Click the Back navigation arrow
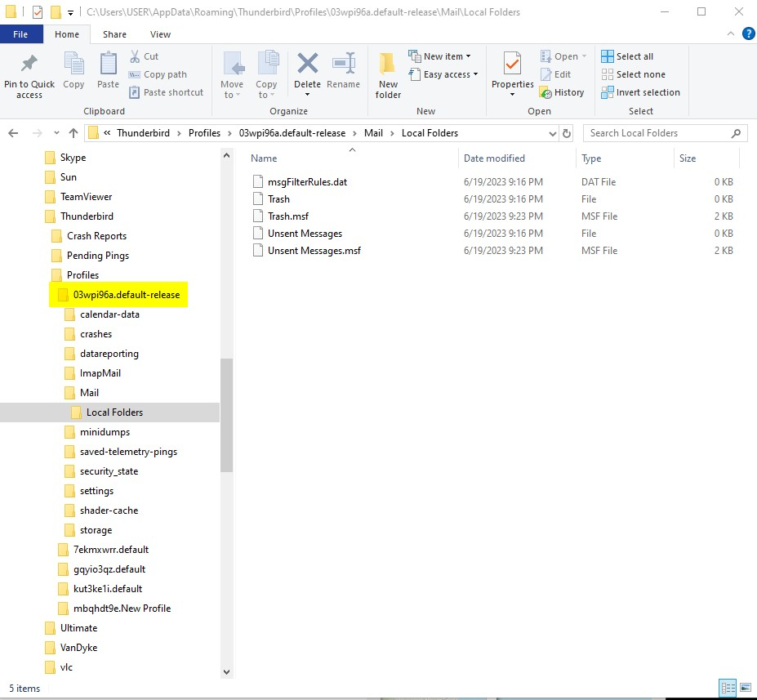The height and width of the screenshot is (700, 757). (14, 133)
